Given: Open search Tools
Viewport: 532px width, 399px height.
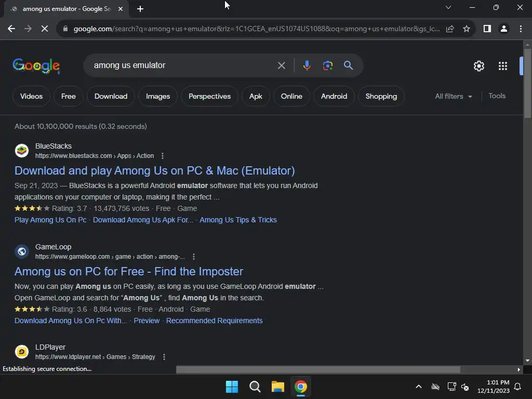Looking at the screenshot, I should [x=497, y=96].
